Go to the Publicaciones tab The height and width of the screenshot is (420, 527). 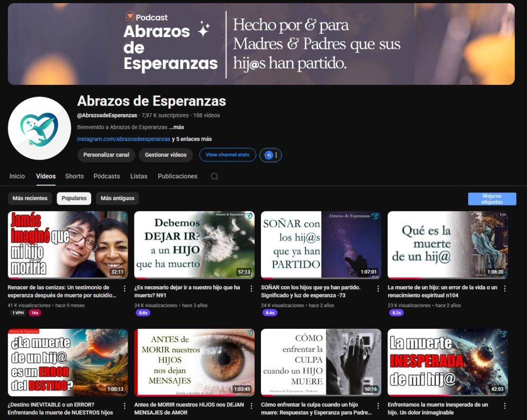click(178, 176)
